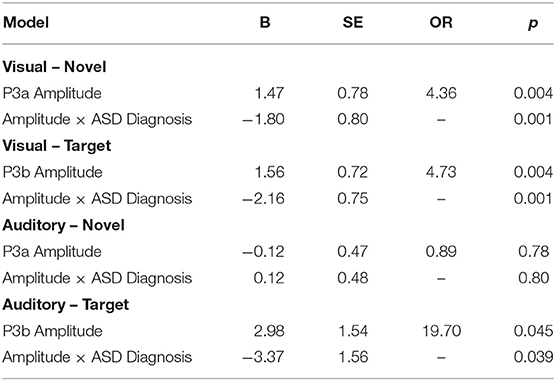The width and height of the screenshot is (556, 381).
Task: Click the Model column header
Action: 26,23
